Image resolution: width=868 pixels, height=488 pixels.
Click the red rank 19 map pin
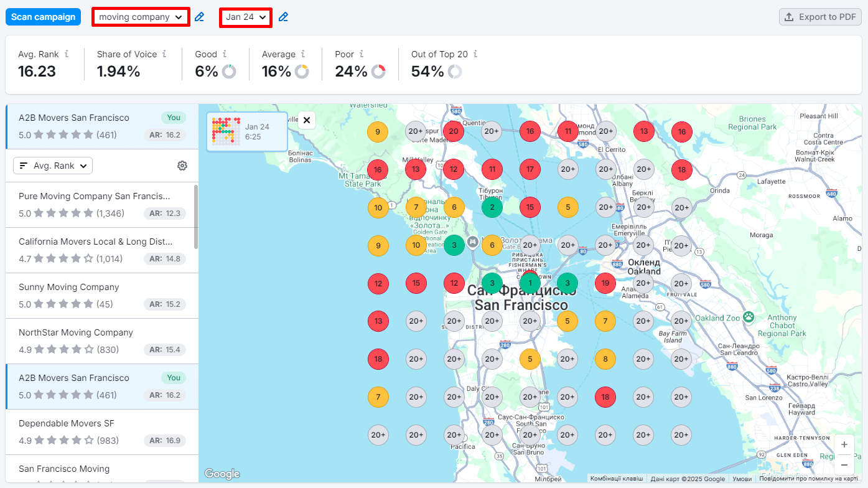click(605, 283)
